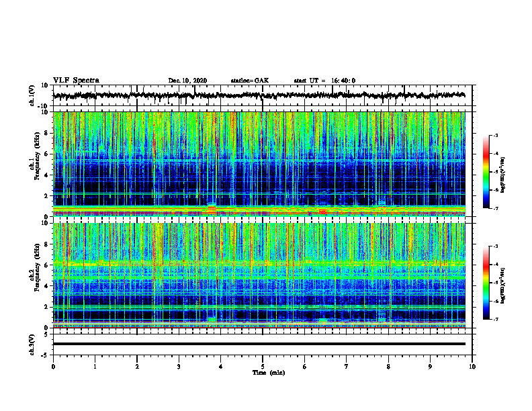Click the ch.1 frequency tick label "6"
Viewport: 532px width, 411px height.
coord(46,154)
